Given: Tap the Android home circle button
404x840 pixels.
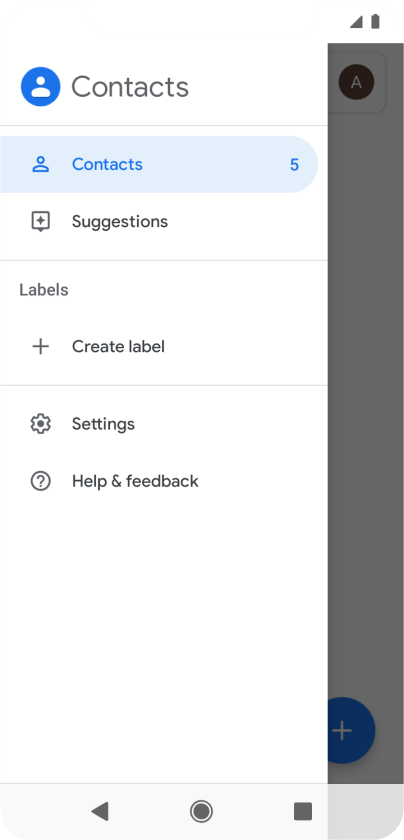Looking at the screenshot, I should pos(201,812).
